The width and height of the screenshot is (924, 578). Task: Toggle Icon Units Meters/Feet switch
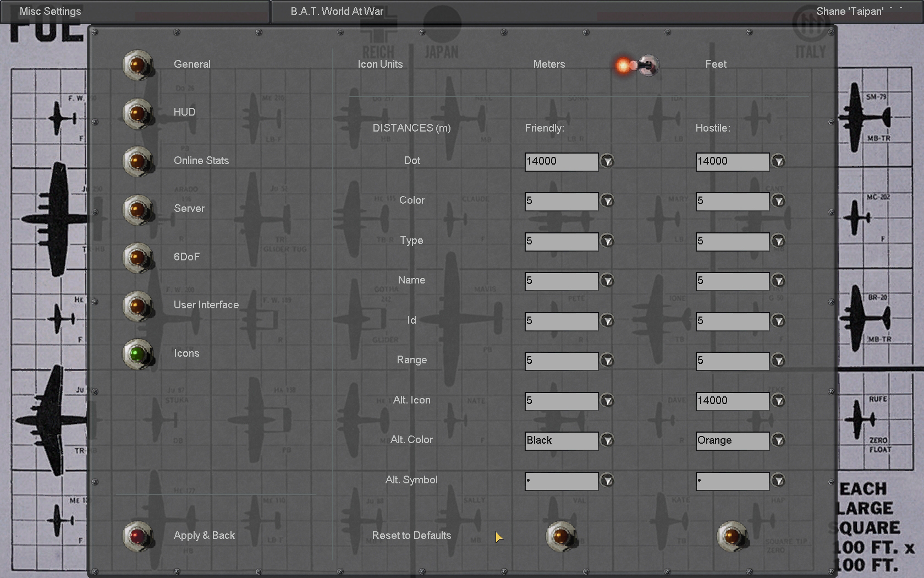tap(638, 66)
